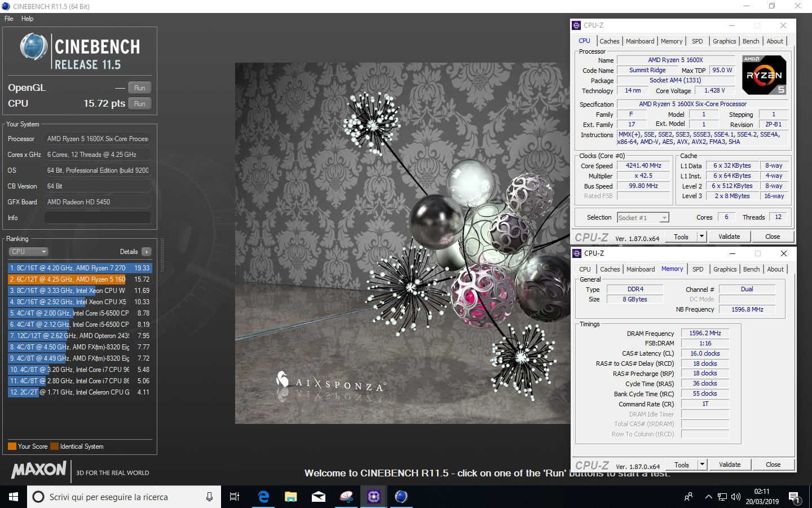This screenshot has width=812, height=508.
Task: Open the About tab in upper CPU-Z window
Action: tap(775, 41)
